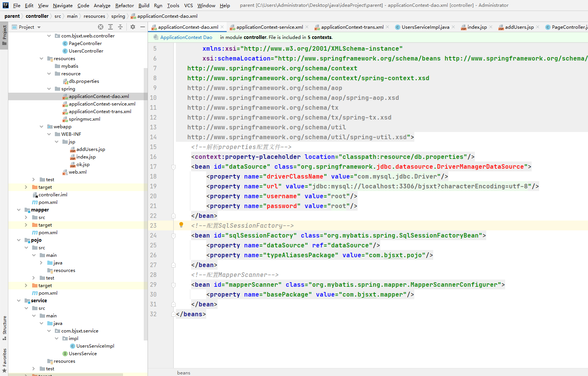Hide the Project tool window via minus icon
This screenshot has width=588, height=376.
(x=143, y=27)
